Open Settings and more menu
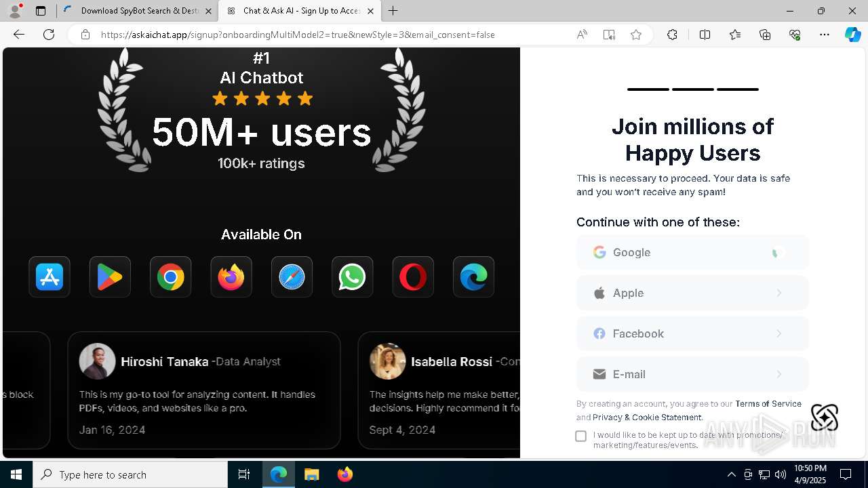The width and height of the screenshot is (868, 488). point(825,35)
